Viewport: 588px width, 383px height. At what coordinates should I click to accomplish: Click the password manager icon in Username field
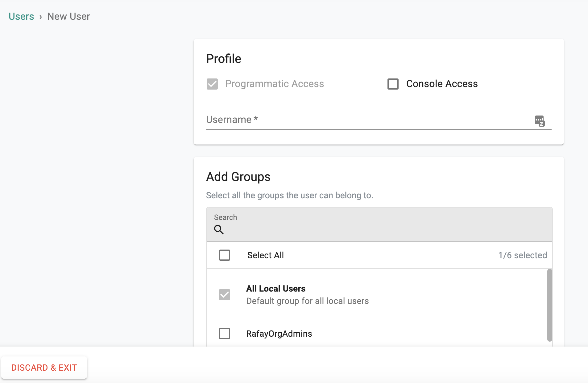pos(540,121)
